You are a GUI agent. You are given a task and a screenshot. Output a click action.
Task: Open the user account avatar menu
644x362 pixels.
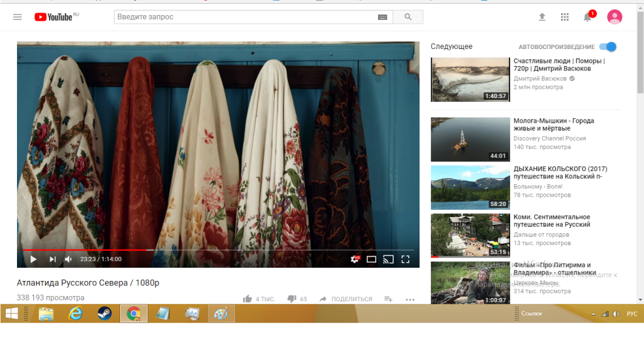[x=614, y=17]
